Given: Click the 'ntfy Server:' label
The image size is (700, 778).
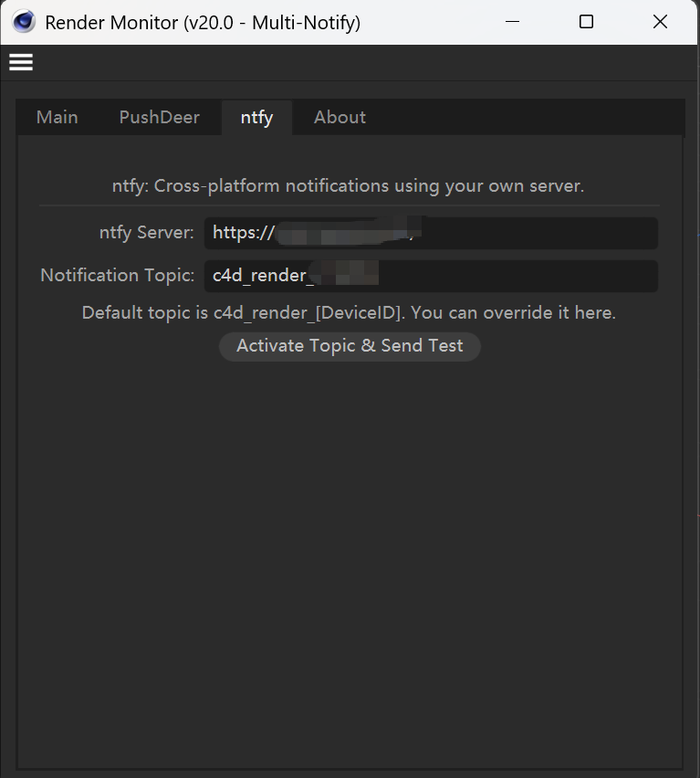Looking at the screenshot, I should [147, 233].
